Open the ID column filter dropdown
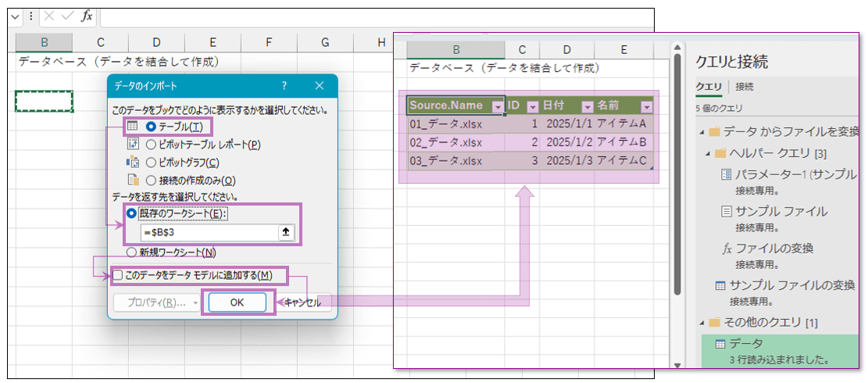 point(532,106)
